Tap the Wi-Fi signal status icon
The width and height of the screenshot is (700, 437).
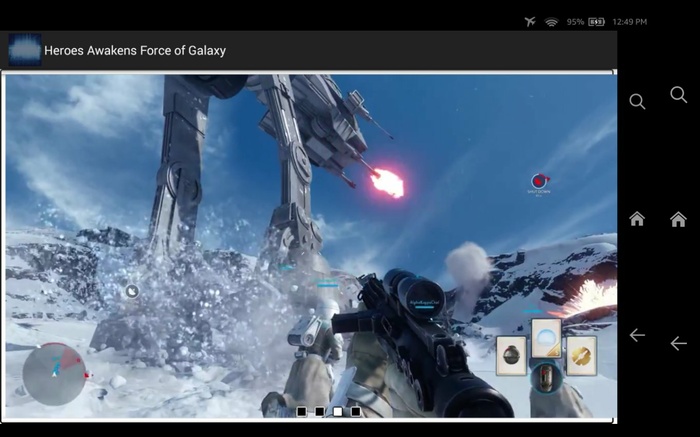point(552,22)
